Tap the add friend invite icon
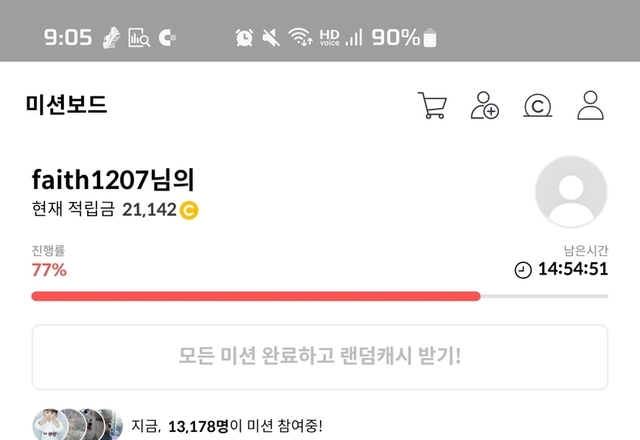 [x=485, y=105]
